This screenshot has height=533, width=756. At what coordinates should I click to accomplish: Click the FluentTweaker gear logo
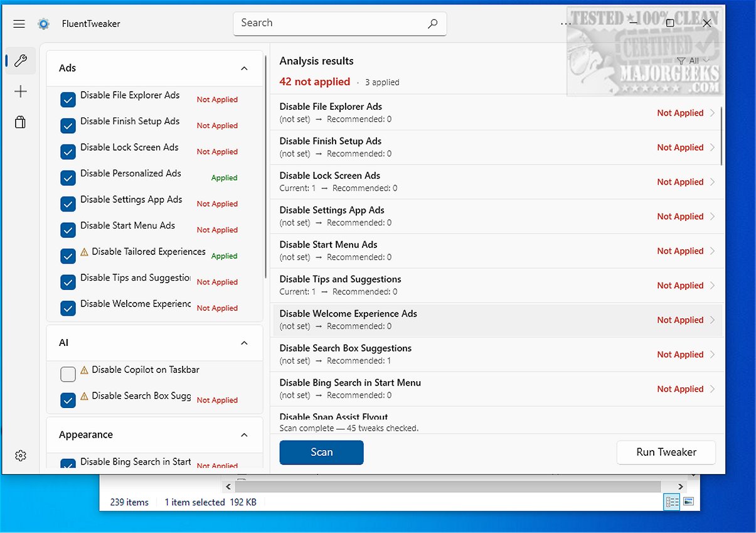point(43,24)
